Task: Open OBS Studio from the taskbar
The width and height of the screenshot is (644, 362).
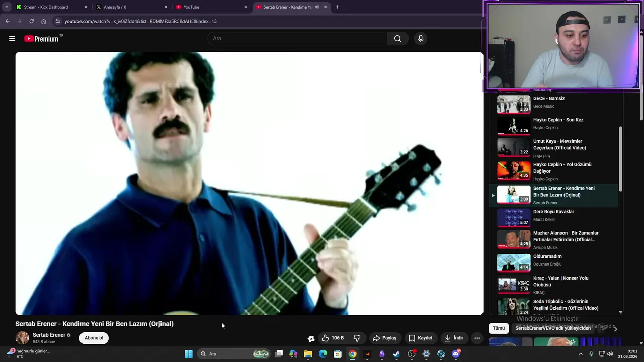Action: coord(412,354)
